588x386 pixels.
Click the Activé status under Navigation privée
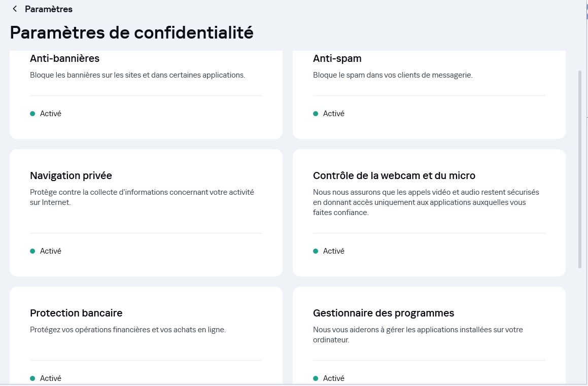[x=51, y=251]
